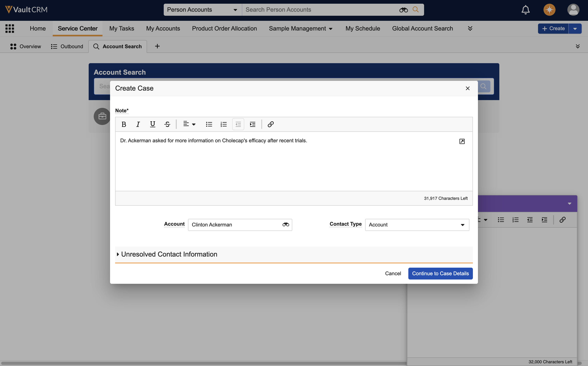
Task: Toggle bold formatting in the Note editor
Action: 124,124
